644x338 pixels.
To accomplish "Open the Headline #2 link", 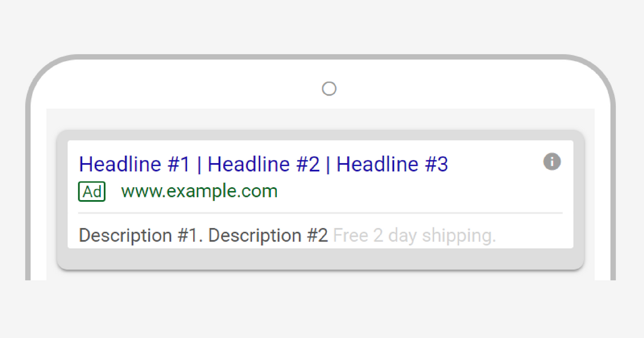I will click(264, 164).
